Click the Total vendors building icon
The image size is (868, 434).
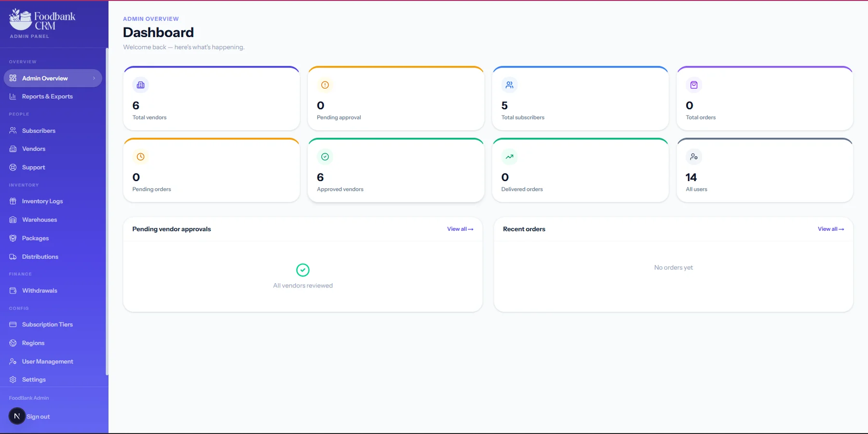(x=140, y=85)
